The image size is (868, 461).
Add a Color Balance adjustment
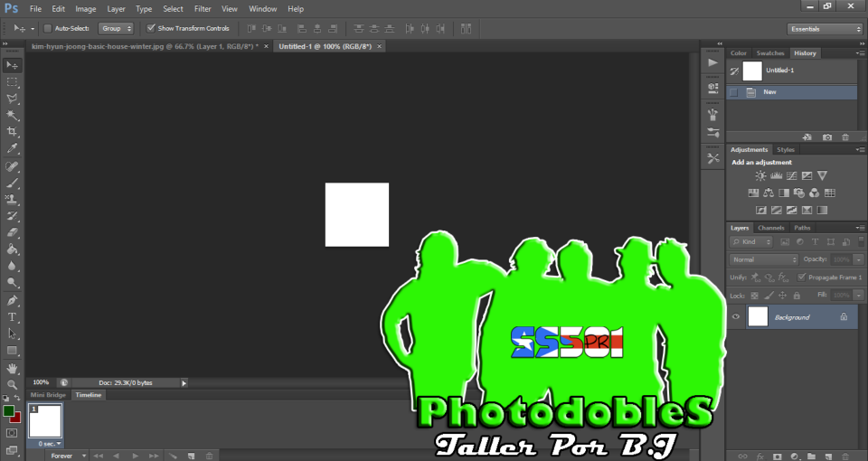click(769, 193)
